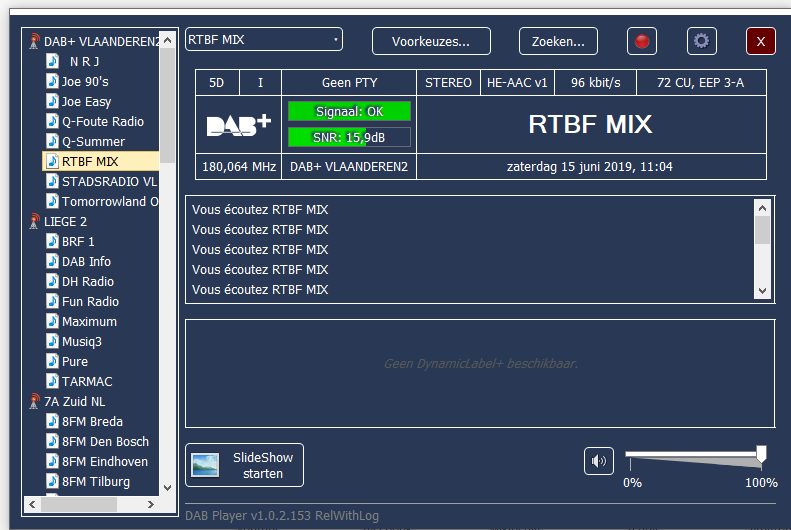Click the music note icon for Q-Summer

[52, 141]
